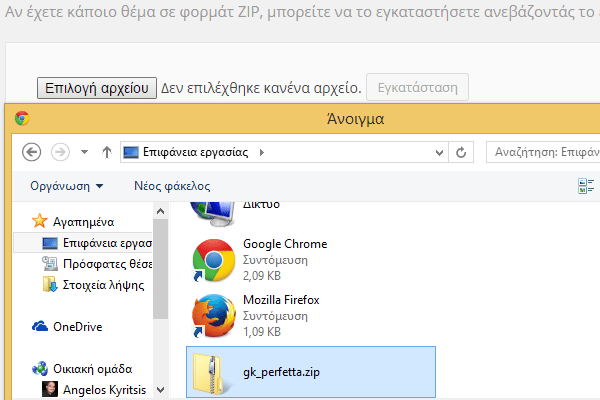Click the Οικιακή ομάδα homegroup icon
This screenshot has height=400, width=600.
(x=40, y=369)
